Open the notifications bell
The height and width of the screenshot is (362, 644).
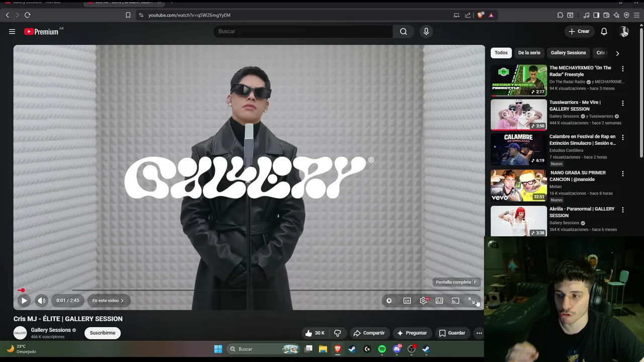tap(604, 31)
